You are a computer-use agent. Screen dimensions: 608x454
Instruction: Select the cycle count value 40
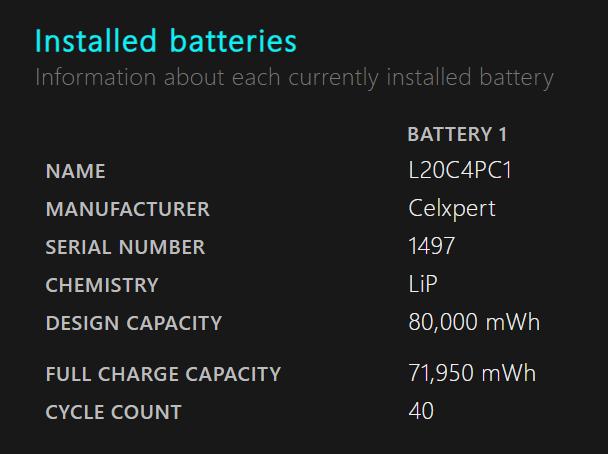click(x=421, y=412)
